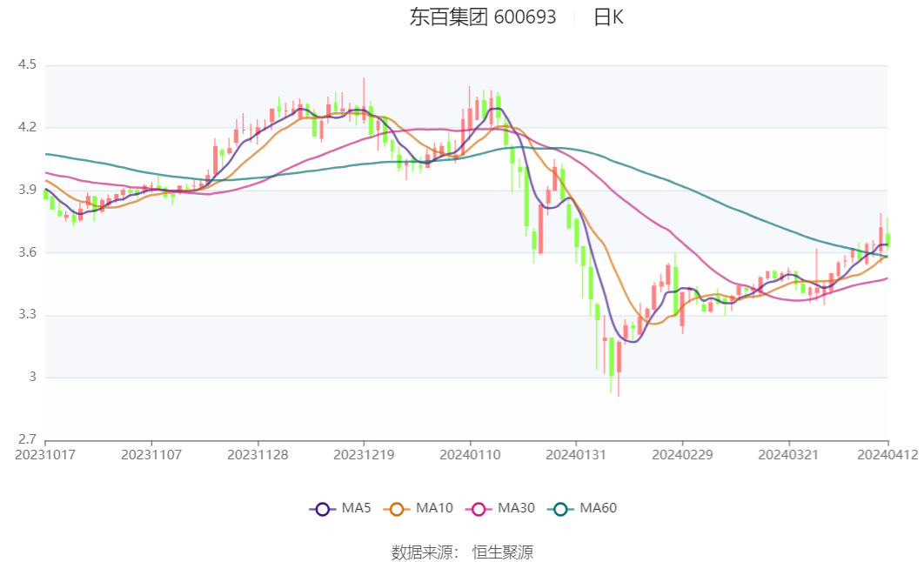Viewport: 924px width, 562px height.
Task: Select the 2.7 bottom price axis label
Action: [26, 439]
